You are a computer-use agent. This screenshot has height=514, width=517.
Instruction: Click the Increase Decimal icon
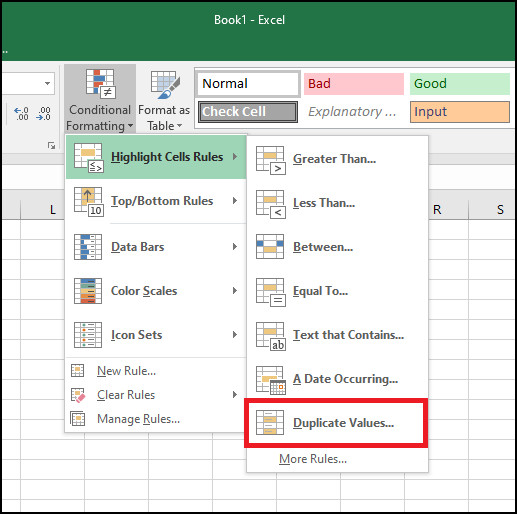click(x=22, y=114)
